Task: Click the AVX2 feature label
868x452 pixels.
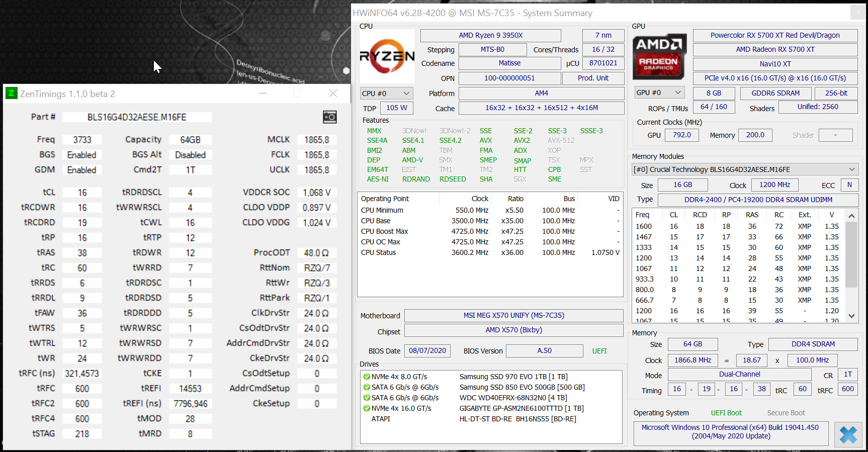Action: pos(522,140)
